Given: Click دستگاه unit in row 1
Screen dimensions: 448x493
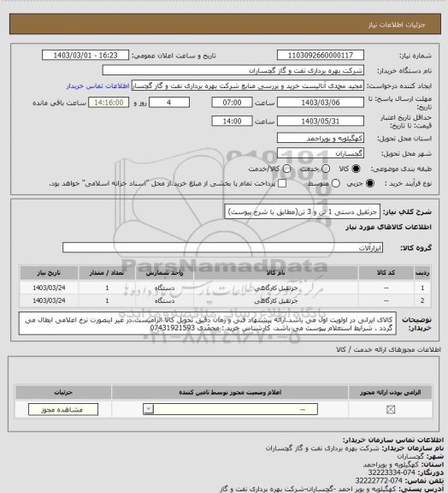Looking at the screenshot, I should coord(165,288).
